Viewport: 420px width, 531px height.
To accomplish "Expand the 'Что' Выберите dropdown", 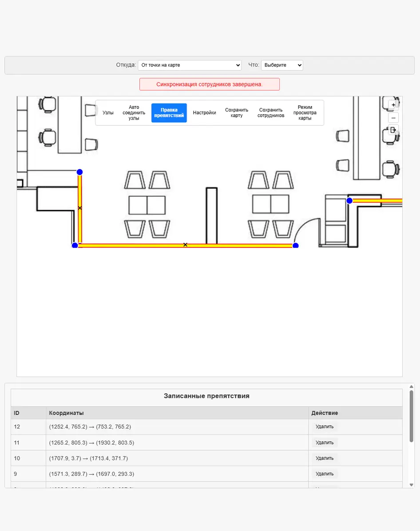I will click(x=282, y=65).
